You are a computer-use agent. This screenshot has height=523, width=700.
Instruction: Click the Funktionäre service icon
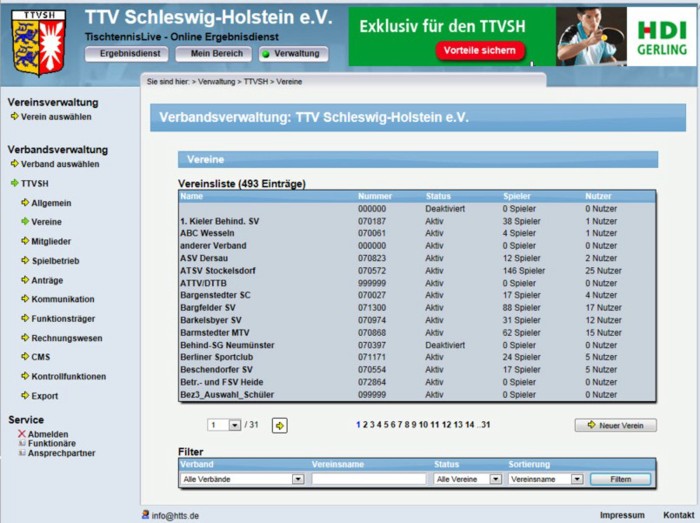click(21, 443)
